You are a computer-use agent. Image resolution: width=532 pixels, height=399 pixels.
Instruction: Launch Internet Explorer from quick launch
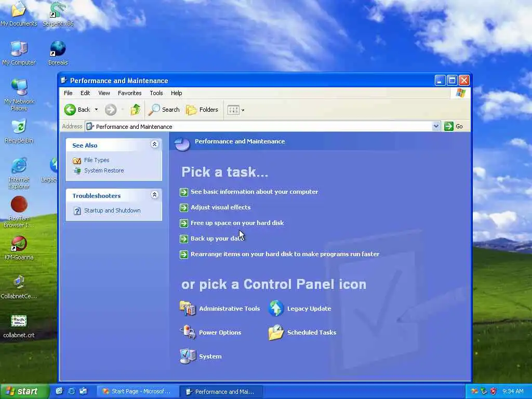point(71,391)
